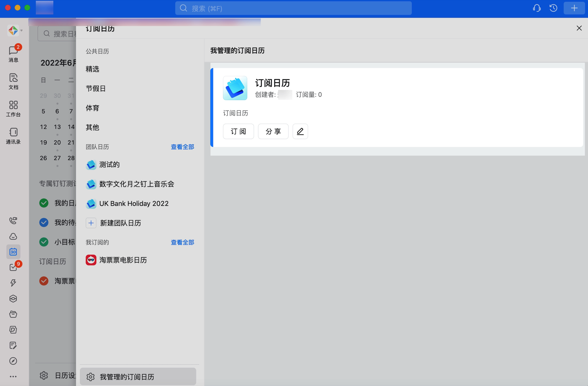588x386 pixels.
Task: Select the 节假日 public calendar category
Action: pos(96,88)
